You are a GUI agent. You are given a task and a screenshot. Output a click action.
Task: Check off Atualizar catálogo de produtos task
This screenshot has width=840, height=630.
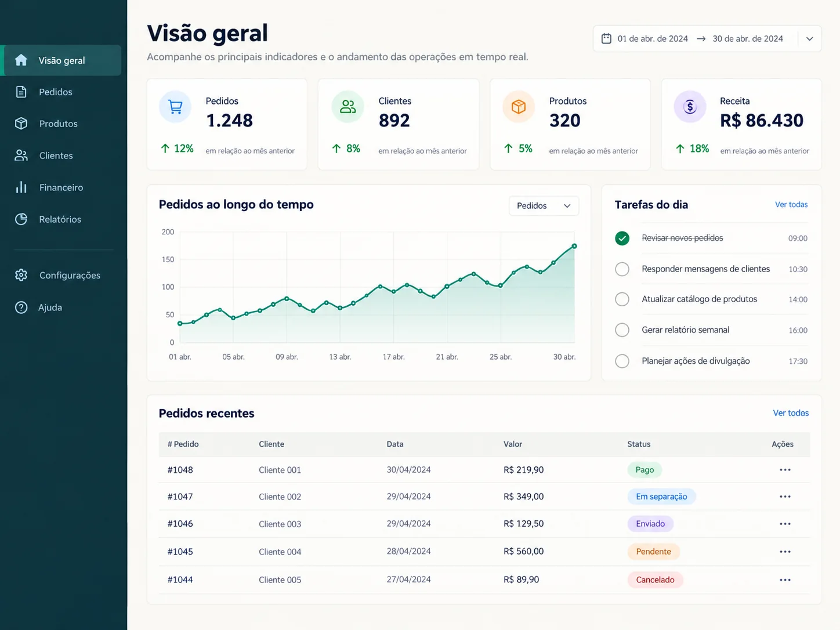(622, 299)
